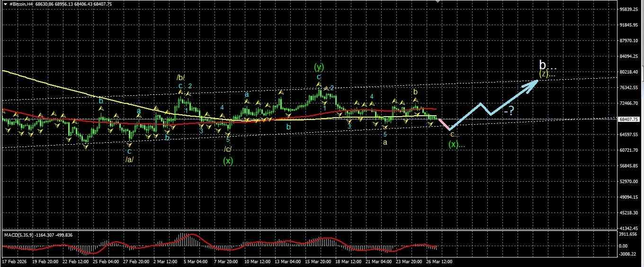Click the 17 Feb 2026 date label
Image resolution: width=644 pixels, height=267 pixels.
click(14, 262)
